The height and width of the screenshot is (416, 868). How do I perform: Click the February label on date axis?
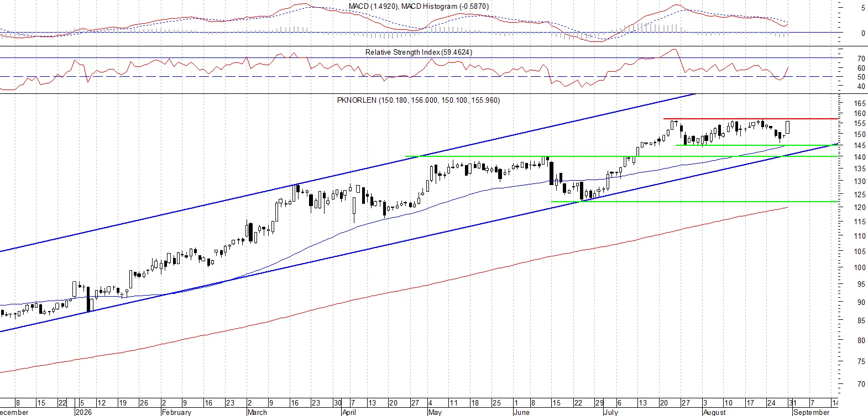(176, 412)
